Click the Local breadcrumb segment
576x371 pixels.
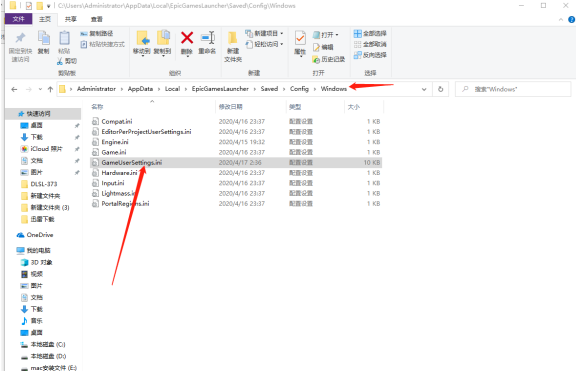click(x=172, y=89)
